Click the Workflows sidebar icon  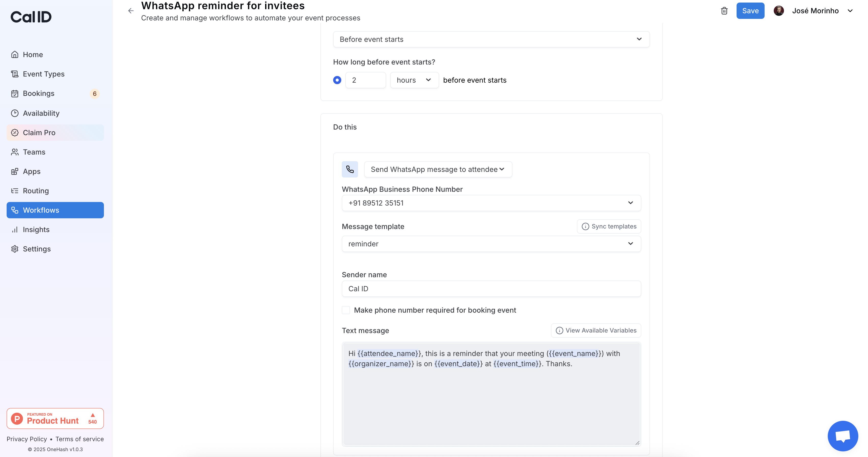pyautogui.click(x=15, y=210)
